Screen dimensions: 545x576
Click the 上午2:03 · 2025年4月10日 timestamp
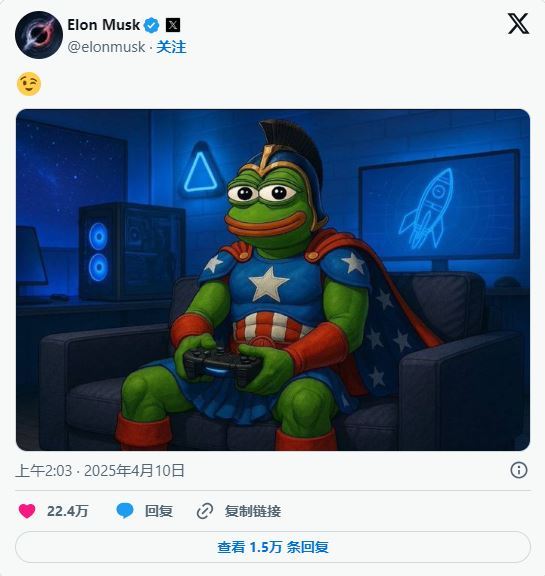100,471
